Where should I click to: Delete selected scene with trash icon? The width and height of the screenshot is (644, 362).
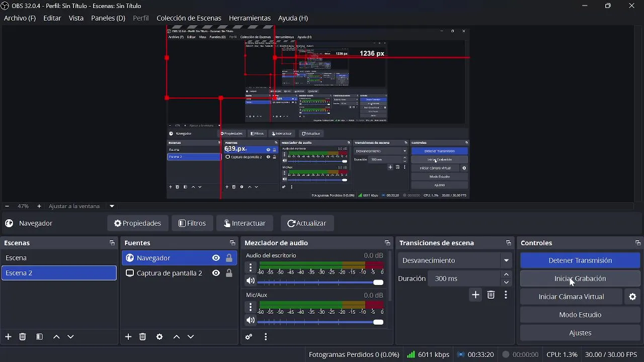(23, 337)
